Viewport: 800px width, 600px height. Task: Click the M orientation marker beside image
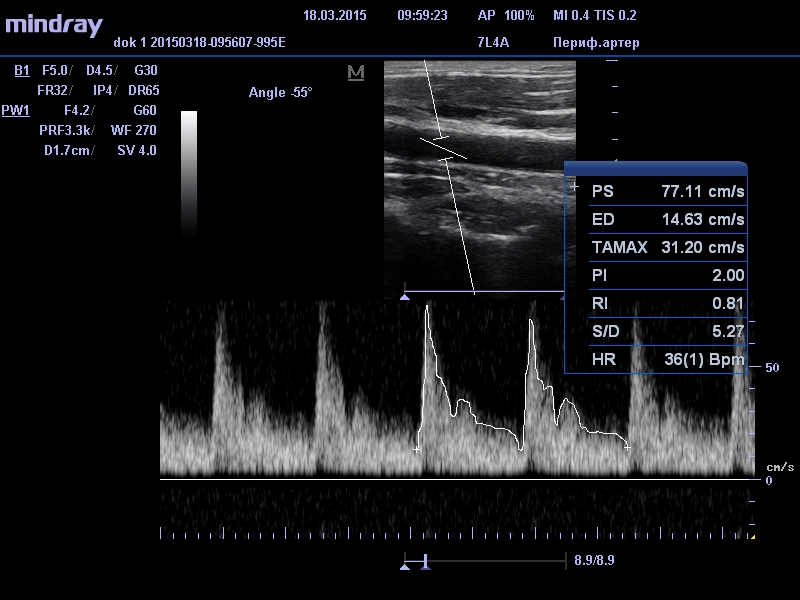pyautogui.click(x=356, y=73)
